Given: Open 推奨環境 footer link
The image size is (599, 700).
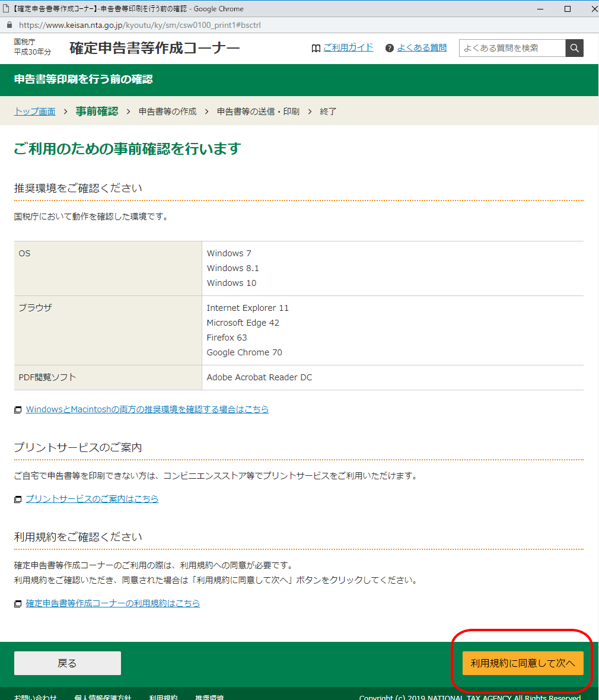Looking at the screenshot, I should pyautogui.click(x=209, y=697).
